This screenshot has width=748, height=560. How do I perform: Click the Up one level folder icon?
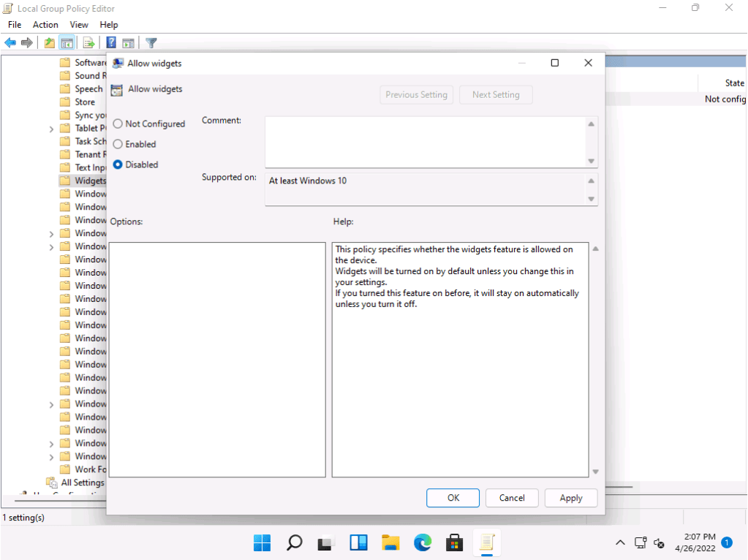(48, 42)
